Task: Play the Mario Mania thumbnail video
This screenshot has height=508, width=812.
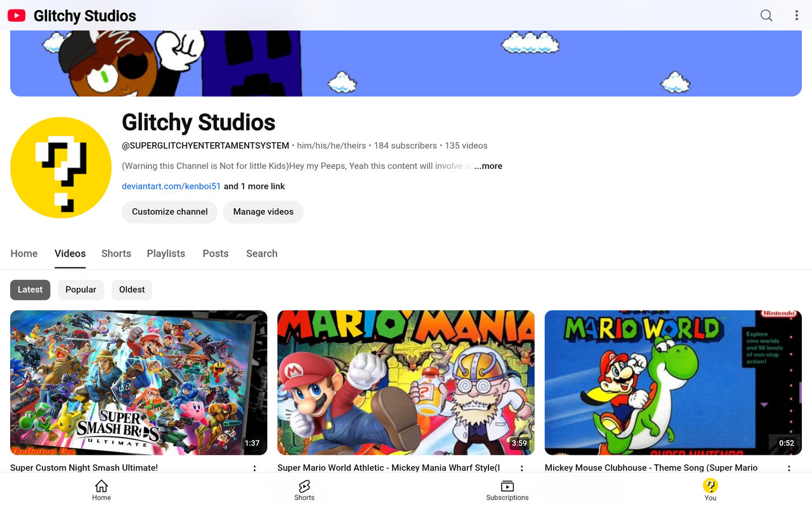Action: pyautogui.click(x=406, y=382)
